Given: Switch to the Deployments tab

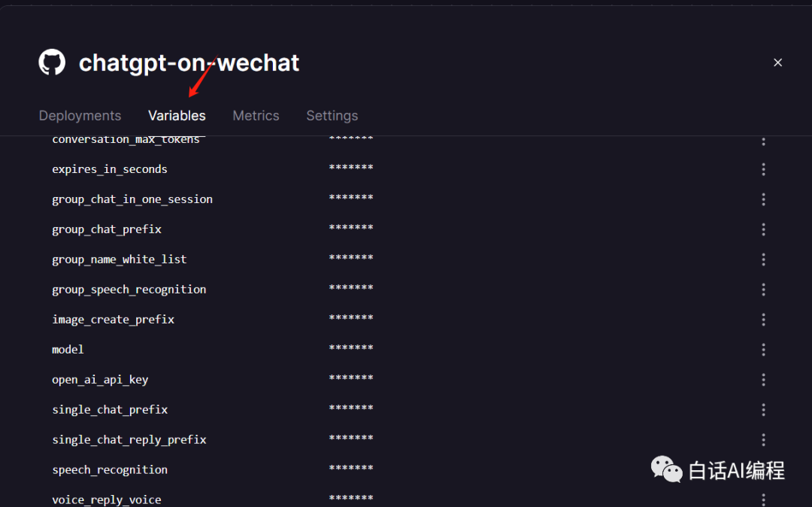Looking at the screenshot, I should (80, 116).
